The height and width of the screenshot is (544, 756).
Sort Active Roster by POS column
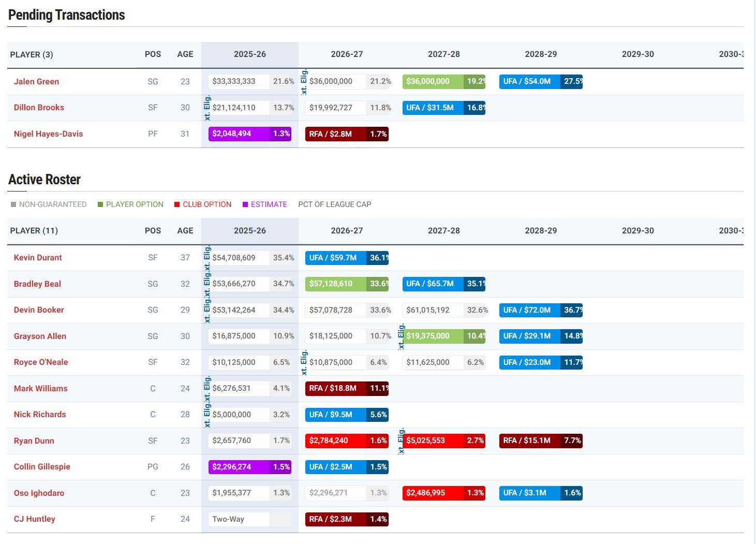coord(153,231)
